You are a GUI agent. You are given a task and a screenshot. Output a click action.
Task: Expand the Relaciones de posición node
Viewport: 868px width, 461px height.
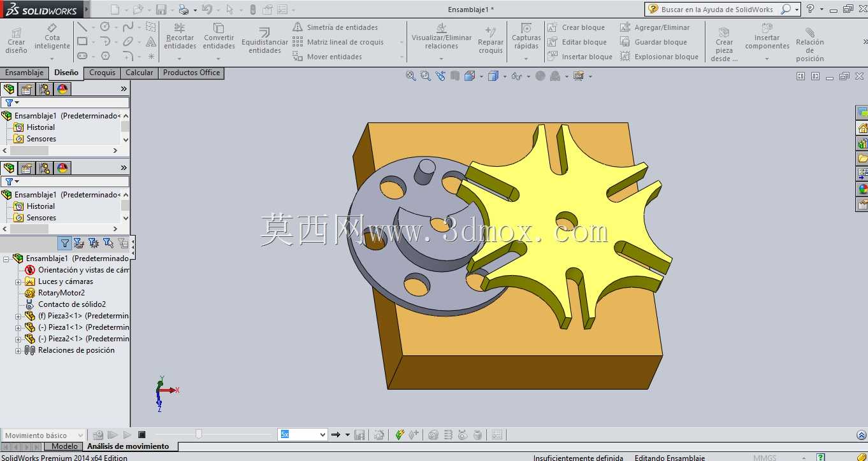18,350
